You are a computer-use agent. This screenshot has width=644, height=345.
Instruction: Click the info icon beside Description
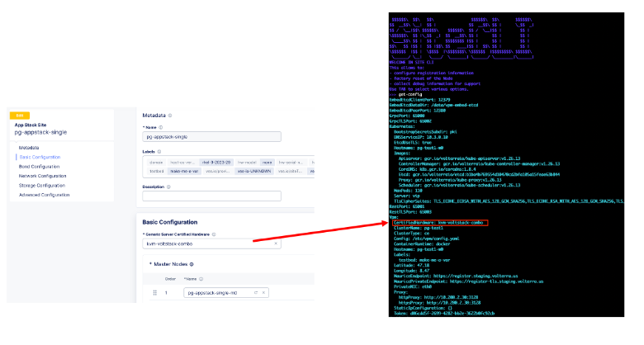coord(168,187)
